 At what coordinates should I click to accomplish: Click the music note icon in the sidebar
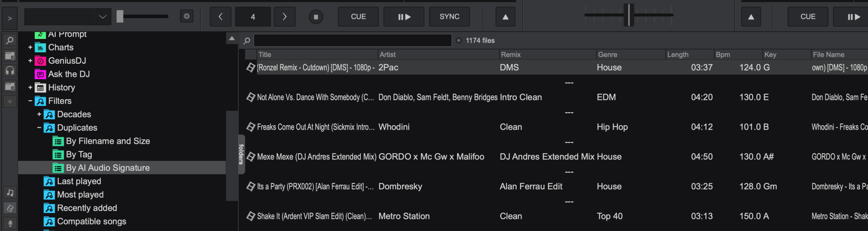pos(9,193)
